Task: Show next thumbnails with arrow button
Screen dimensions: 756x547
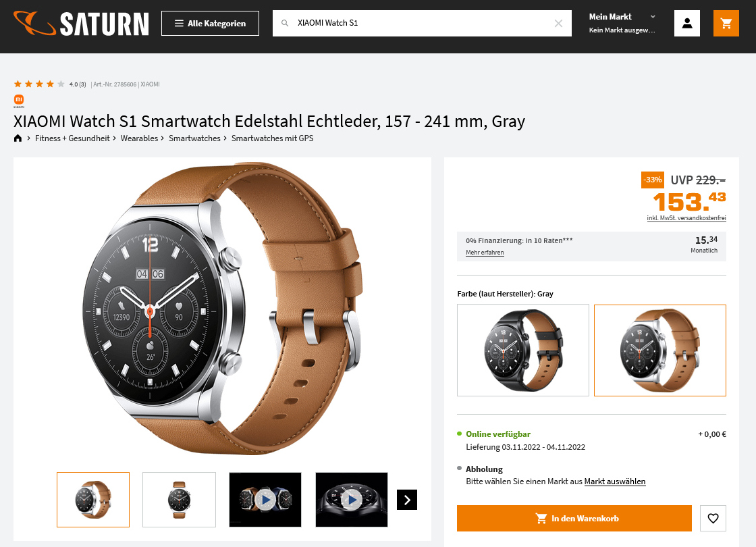Action: (x=407, y=500)
